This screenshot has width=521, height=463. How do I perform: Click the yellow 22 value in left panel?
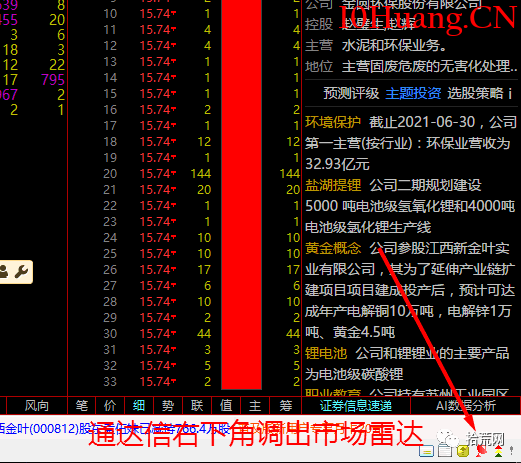click(57, 65)
